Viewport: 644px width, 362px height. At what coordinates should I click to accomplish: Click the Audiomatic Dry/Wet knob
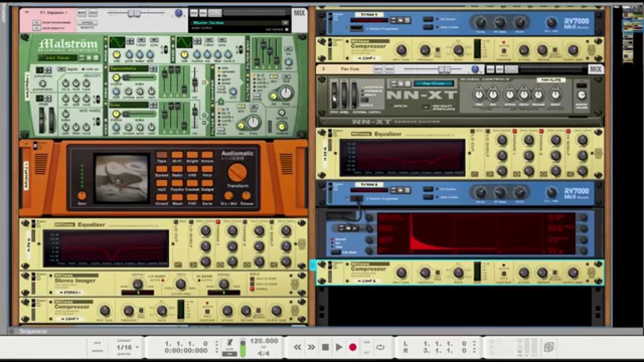(228, 196)
